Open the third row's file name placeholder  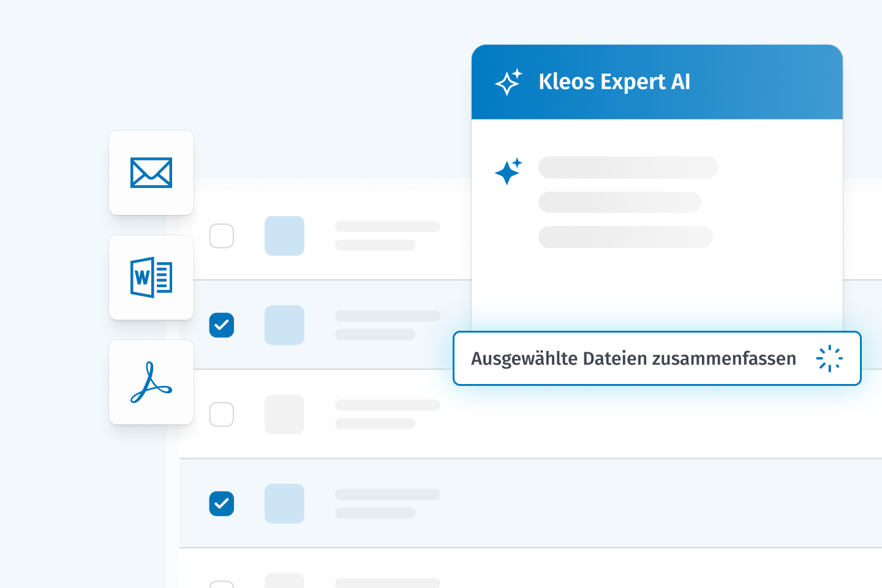click(x=387, y=405)
